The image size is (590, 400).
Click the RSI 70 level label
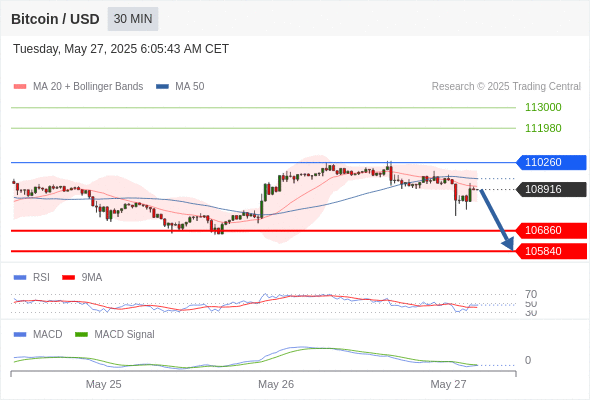tap(531, 294)
